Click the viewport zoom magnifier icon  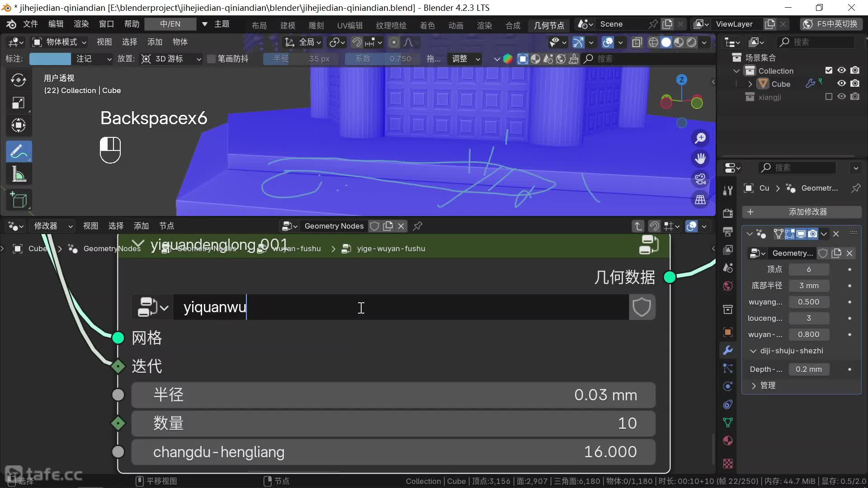pyautogui.click(x=700, y=138)
